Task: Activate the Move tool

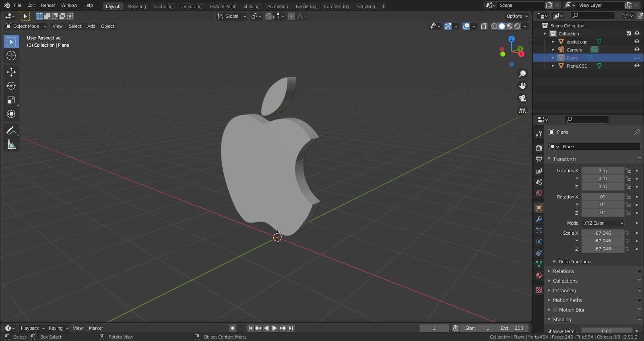Action: 11,72
